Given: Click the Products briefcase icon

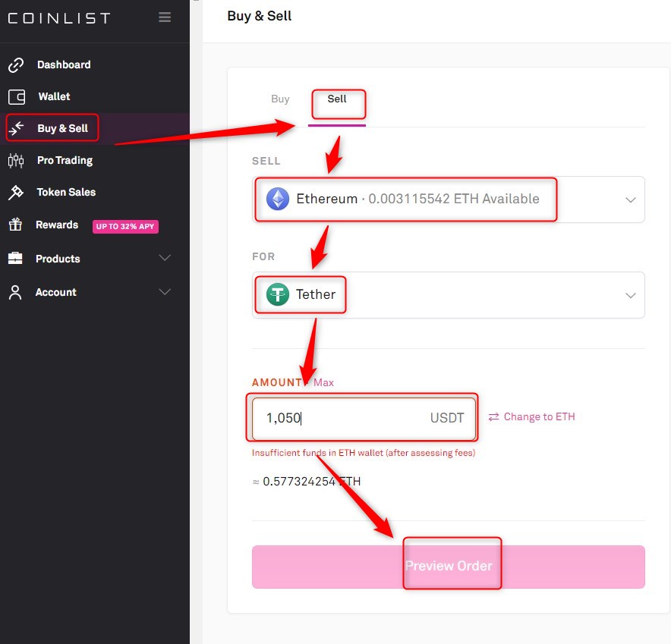Looking at the screenshot, I should tap(16, 259).
